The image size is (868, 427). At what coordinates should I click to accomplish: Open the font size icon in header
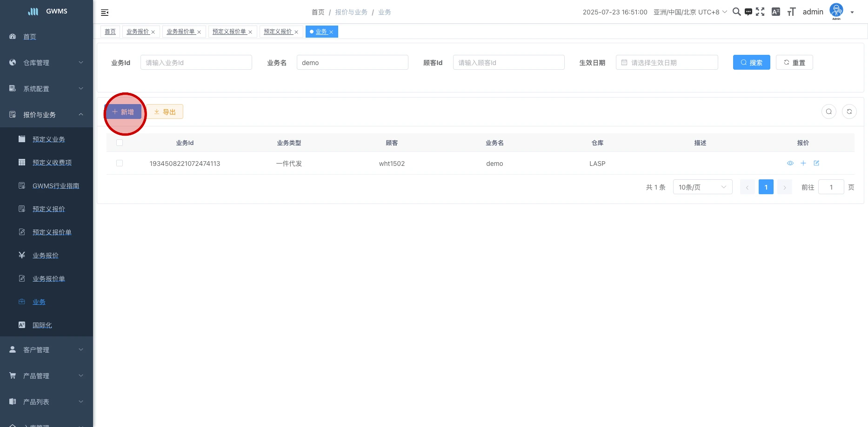coord(791,12)
